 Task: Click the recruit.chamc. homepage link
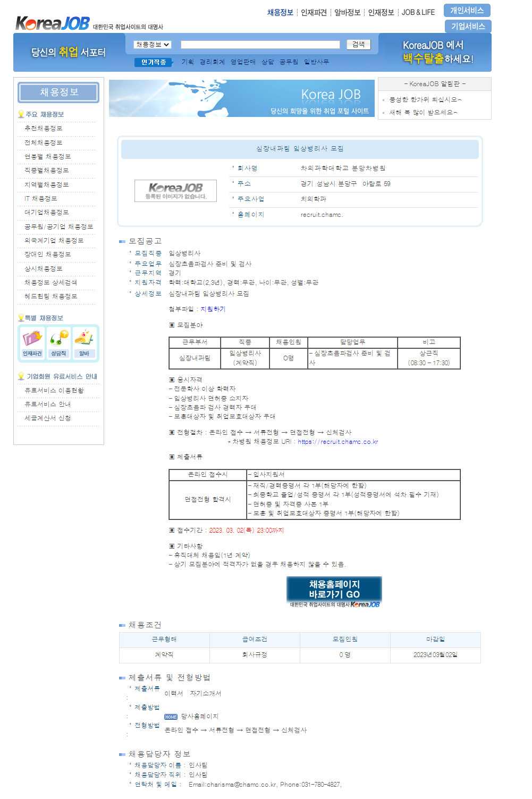(x=322, y=215)
